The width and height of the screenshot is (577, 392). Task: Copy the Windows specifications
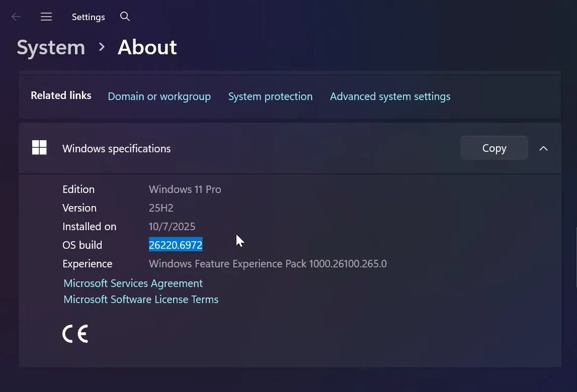point(493,148)
